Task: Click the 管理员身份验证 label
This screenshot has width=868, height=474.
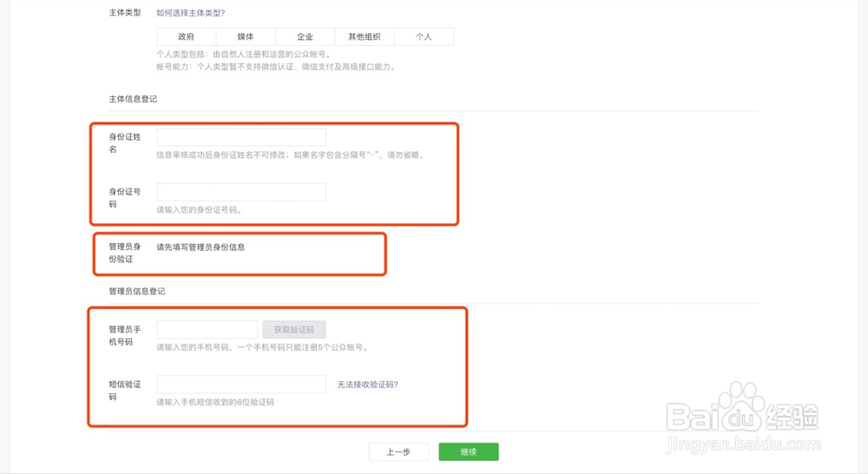Action: (x=124, y=253)
